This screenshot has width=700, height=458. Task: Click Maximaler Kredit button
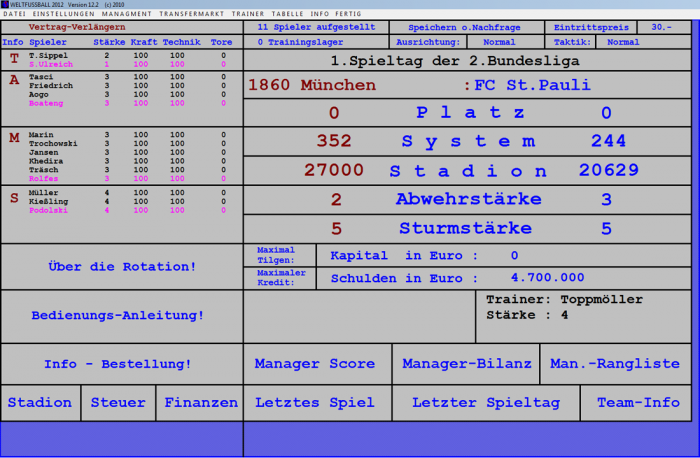tap(279, 278)
